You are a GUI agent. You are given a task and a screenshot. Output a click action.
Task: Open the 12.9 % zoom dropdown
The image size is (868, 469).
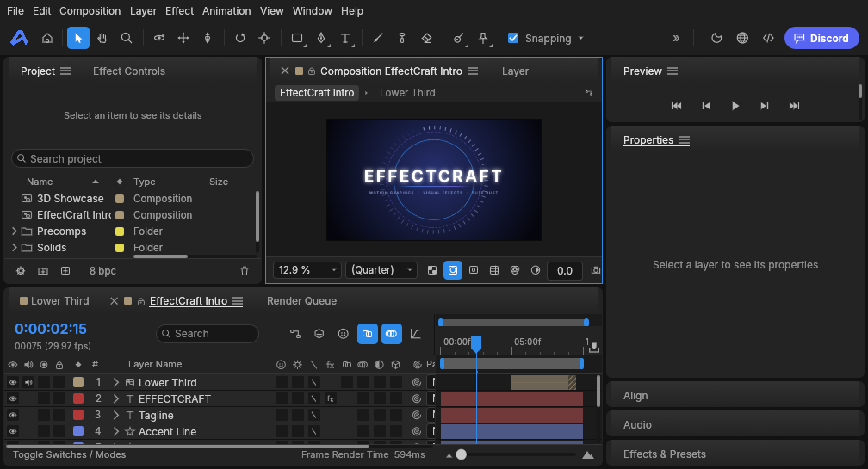click(307, 270)
